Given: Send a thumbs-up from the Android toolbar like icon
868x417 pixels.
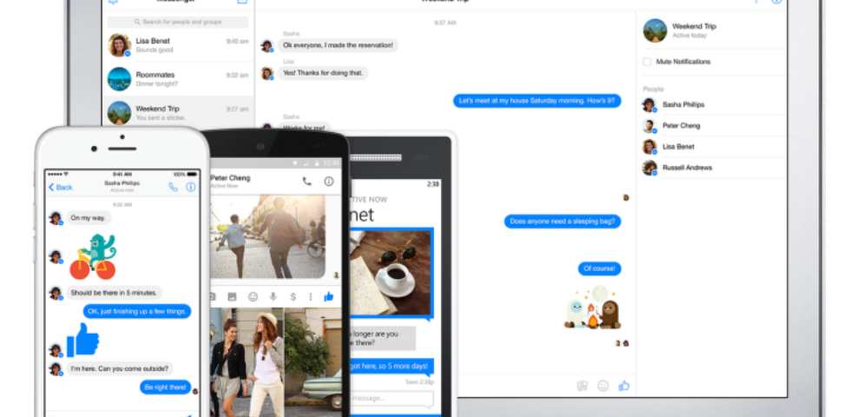Looking at the screenshot, I should point(329,296).
